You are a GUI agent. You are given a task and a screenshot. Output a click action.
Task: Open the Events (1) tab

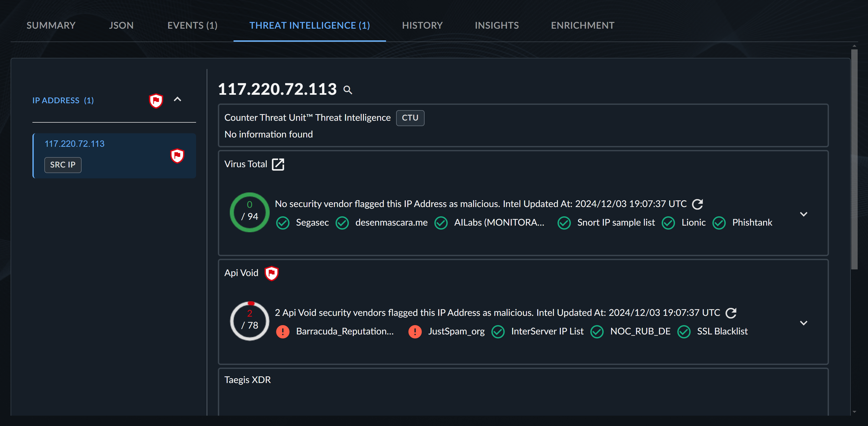pyautogui.click(x=192, y=25)
